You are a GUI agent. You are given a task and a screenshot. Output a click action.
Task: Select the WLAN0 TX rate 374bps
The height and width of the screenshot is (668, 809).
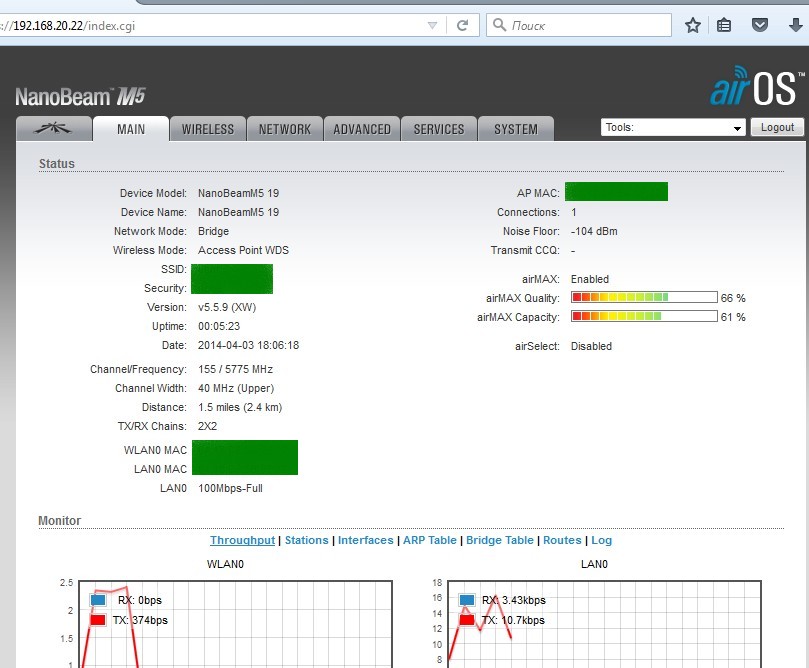pos(150,620)
